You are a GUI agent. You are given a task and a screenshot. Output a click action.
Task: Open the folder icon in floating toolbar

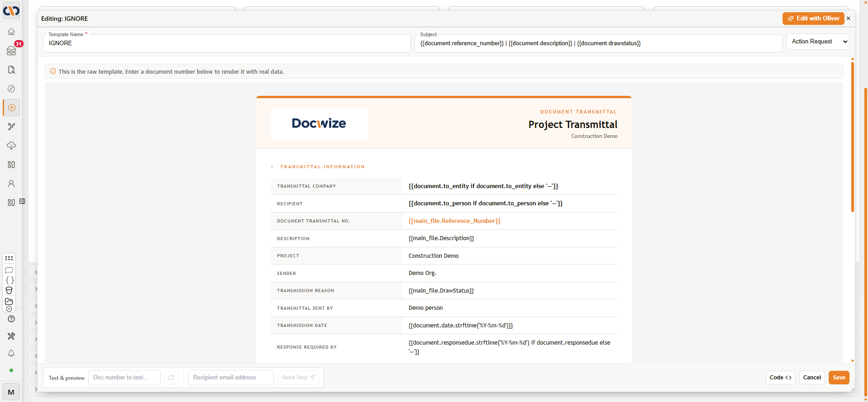pos(9,301)
